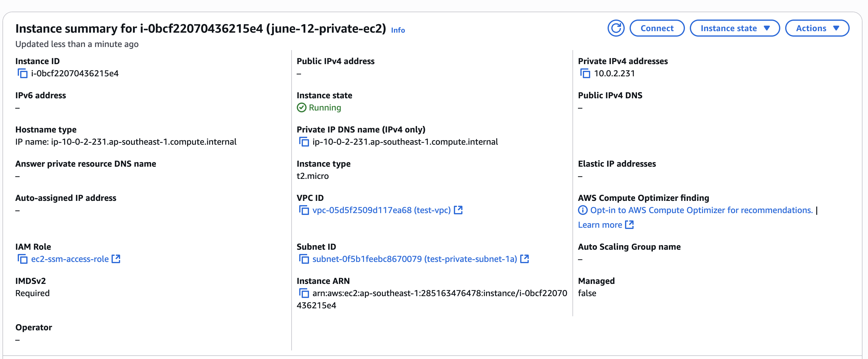
Task: Open the vpc-05d5f2509d117ea68 (test-vpc) link
Action: pos(381,210)
